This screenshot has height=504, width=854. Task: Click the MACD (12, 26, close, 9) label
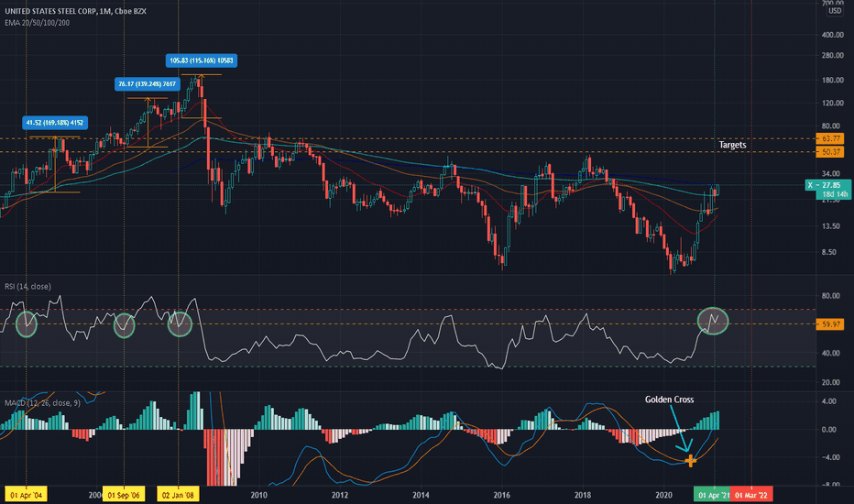42,403
